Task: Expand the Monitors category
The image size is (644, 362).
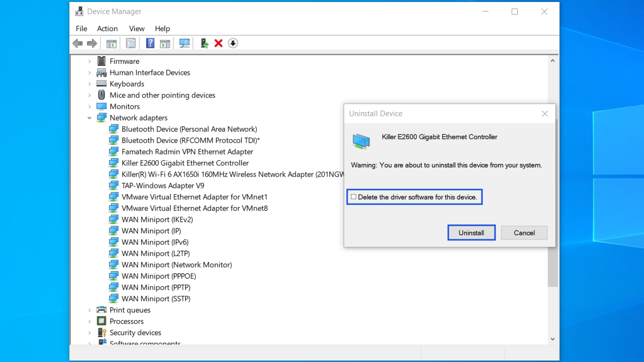Action: pos(90,107)
